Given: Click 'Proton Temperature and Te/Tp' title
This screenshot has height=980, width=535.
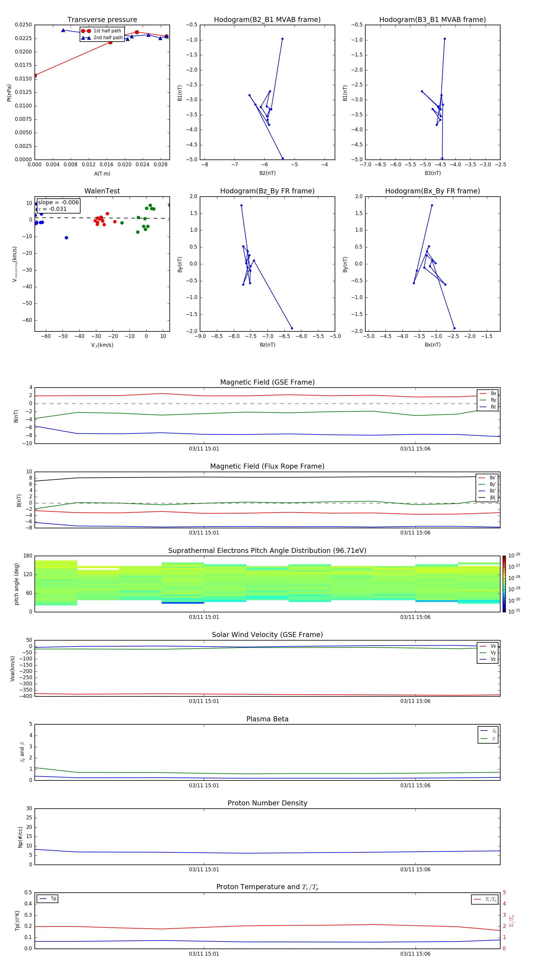Looking at the screenshot, I should pyautogui.click(x=267, y=887).
